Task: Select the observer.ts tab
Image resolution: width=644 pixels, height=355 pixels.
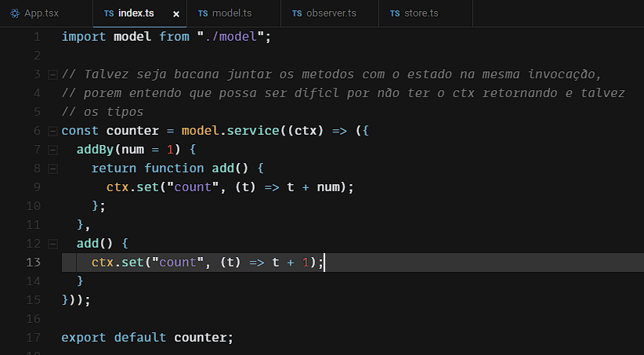Action: pos(331,14)
